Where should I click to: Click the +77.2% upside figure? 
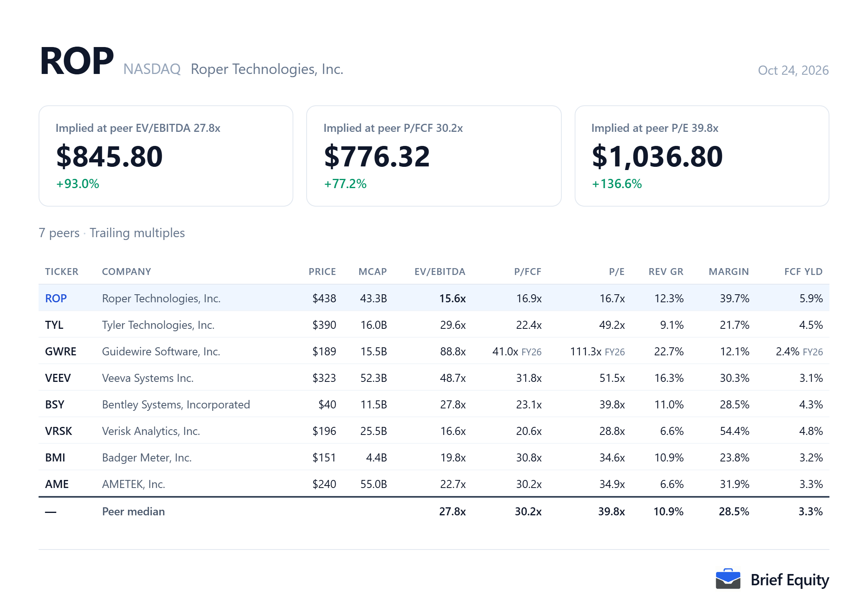345,184
